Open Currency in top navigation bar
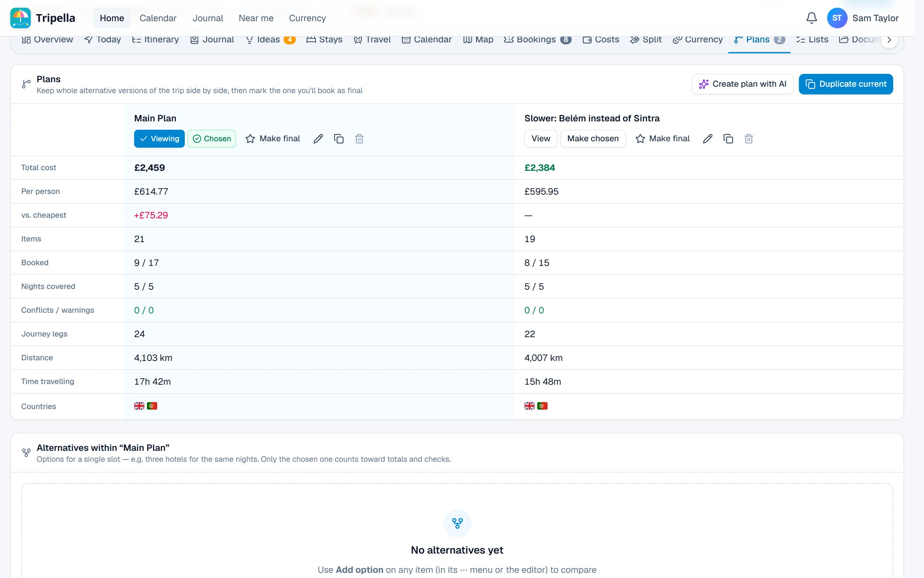924x578 pixels. (x=307, y=18)
